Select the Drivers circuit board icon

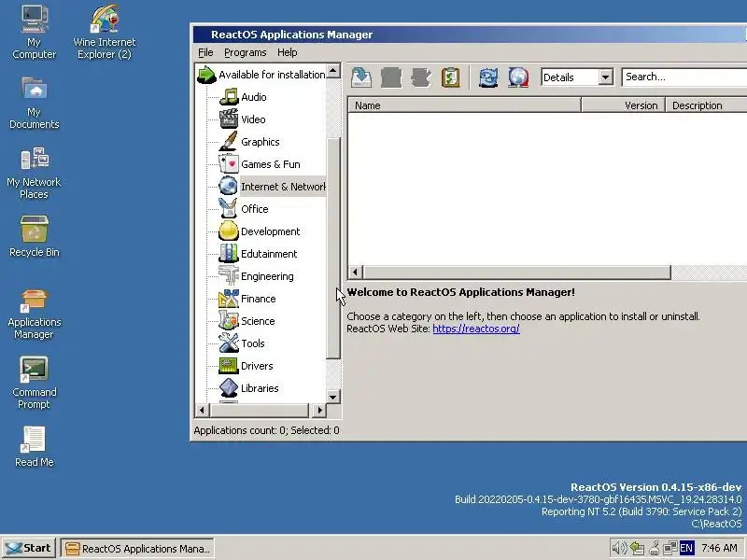229,365
